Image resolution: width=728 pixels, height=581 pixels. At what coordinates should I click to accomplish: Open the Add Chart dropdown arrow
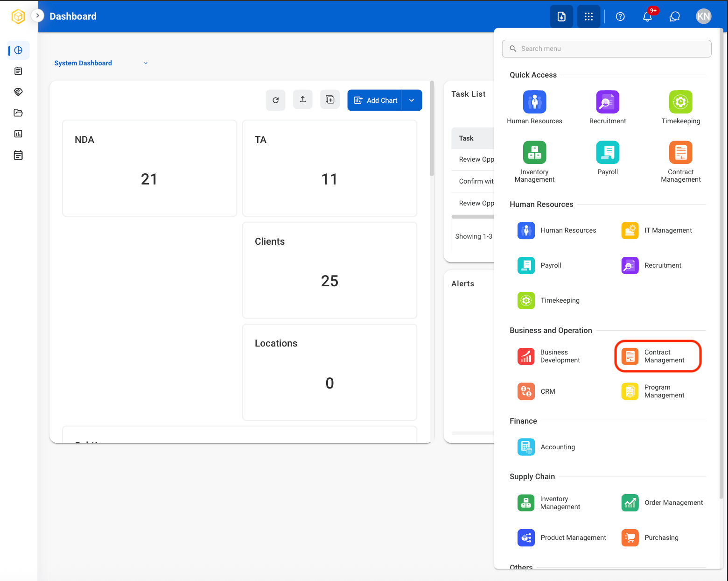click(x=412, y=100)
